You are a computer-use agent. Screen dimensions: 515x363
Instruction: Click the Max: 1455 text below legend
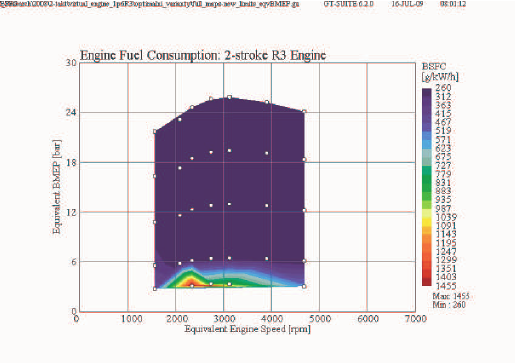pos(451,296)
